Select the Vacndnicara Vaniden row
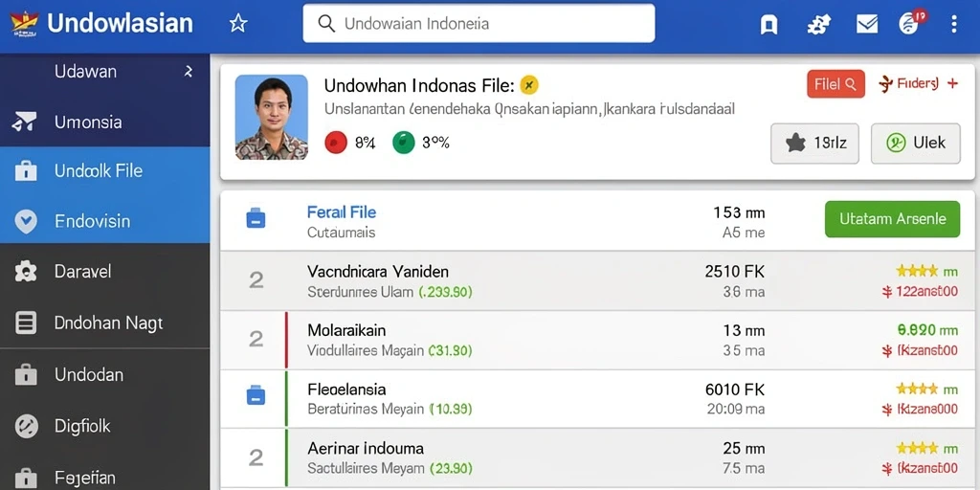Viewport: 980px width, 490px height. point(597,280)
